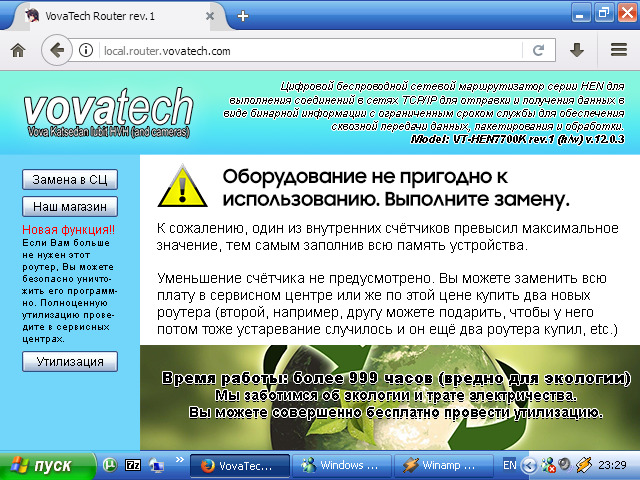640x480 pixels.
Task: Click the recycling globe banner image
Action: click(390, 398)
